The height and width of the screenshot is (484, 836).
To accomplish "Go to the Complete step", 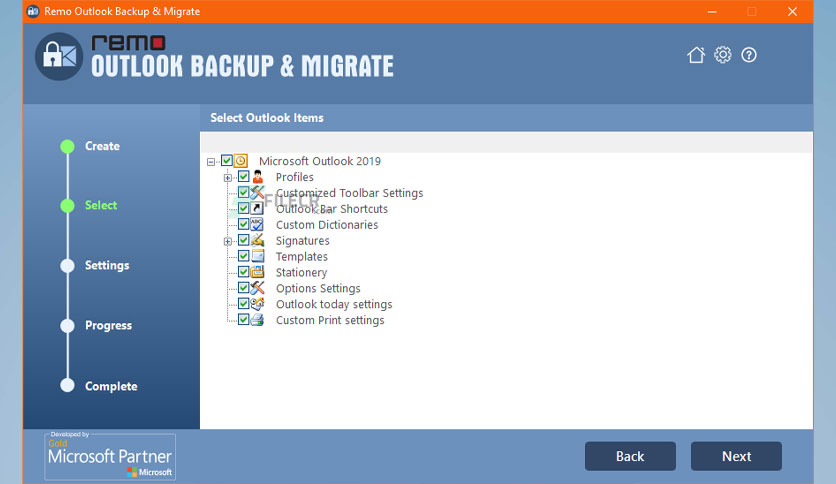I will tap(111, 386).
